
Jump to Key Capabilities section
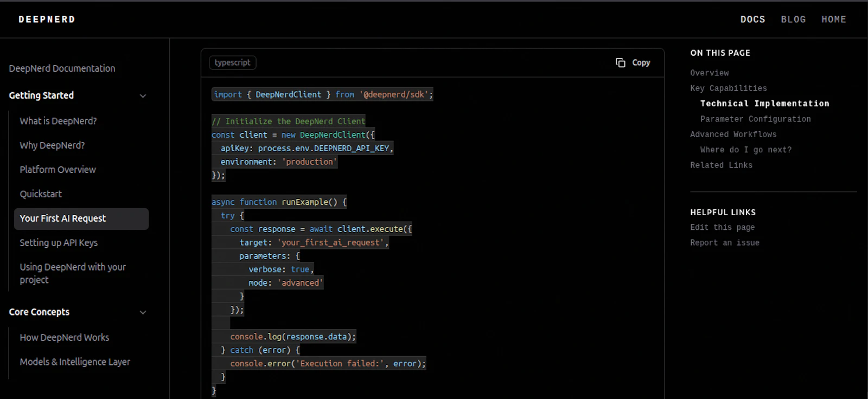coord(729,88)
